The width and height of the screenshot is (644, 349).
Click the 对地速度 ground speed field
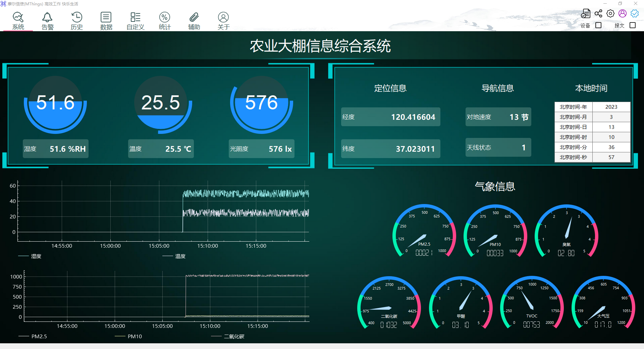(x=498, y=117)
